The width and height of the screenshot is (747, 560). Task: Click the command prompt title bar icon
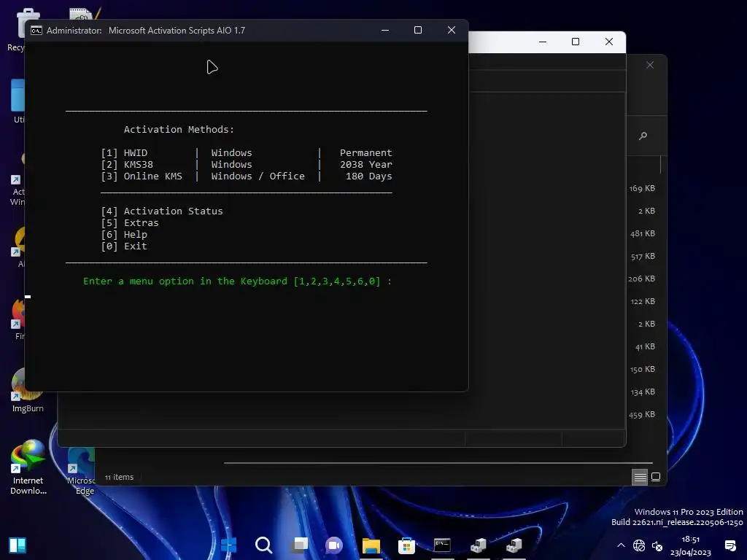click(36, 31)
